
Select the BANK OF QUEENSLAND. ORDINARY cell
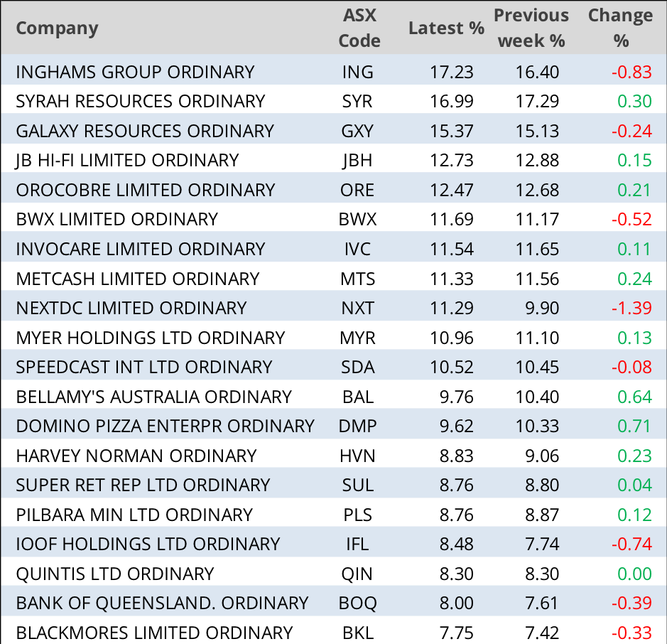162,603
